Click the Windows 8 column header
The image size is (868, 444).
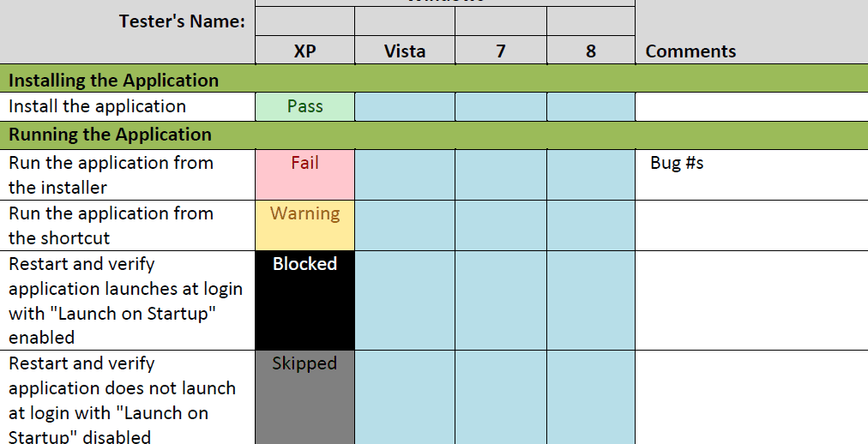click(591, 51)
